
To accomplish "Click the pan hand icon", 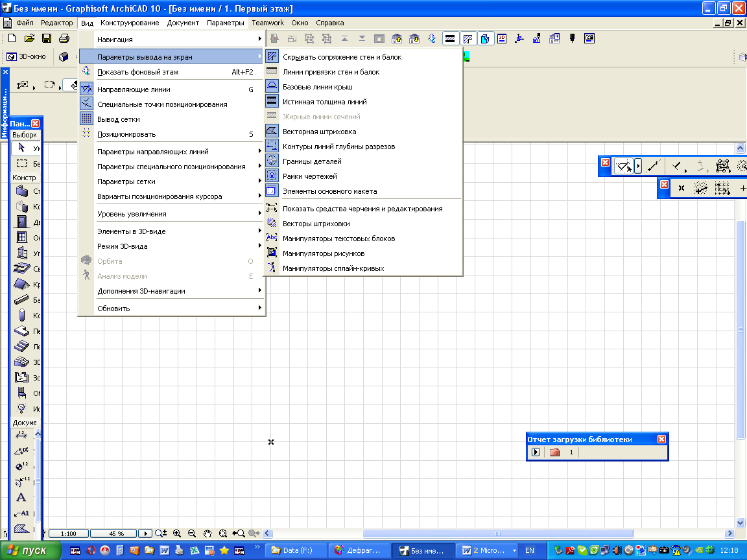I will click(x=207, y=533).
